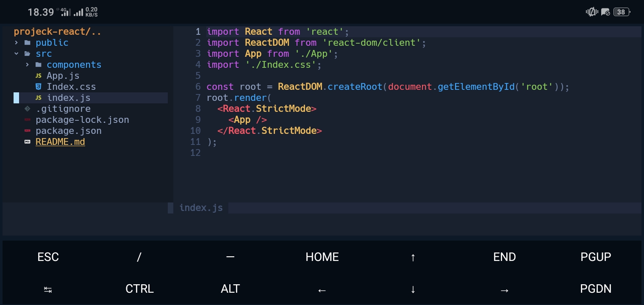This screenshot has width=644, height=305.
Task: Tap the HOME key
Action: click(x=322, y=257)
